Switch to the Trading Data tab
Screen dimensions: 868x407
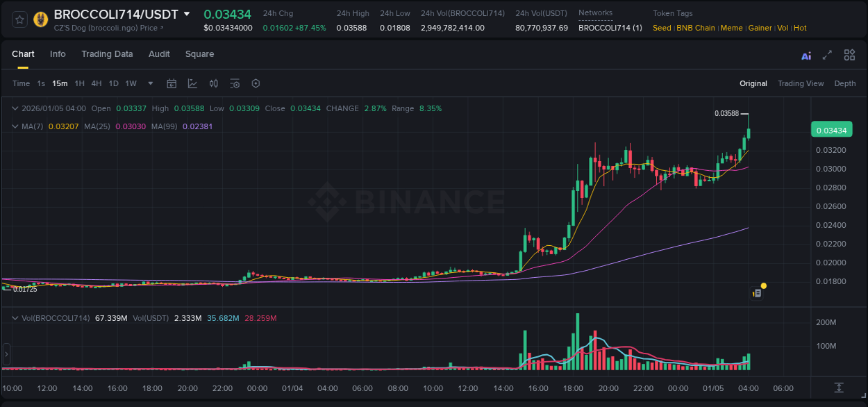[107, 54]
